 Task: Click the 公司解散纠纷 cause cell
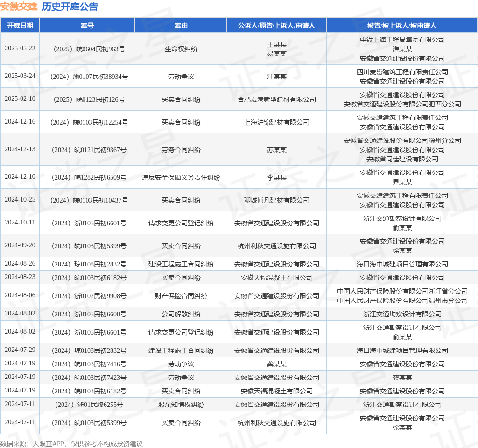coord(181,314)
